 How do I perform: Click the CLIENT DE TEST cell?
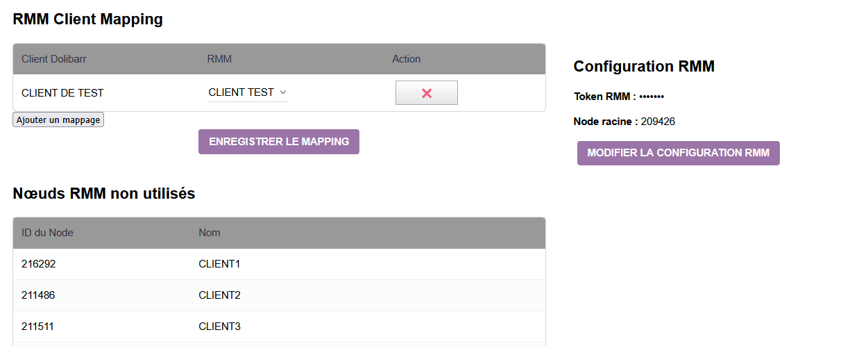[x=62, y=92]
